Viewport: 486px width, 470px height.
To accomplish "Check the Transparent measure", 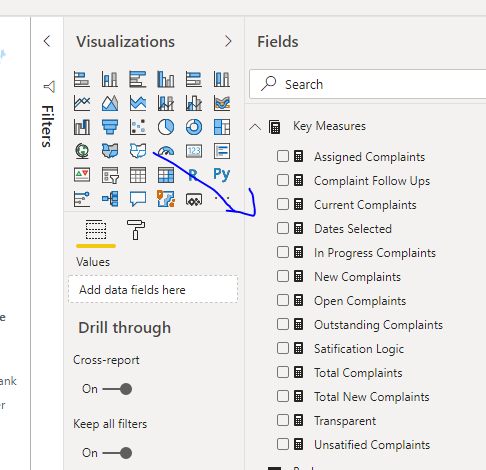I will (283, 420).
